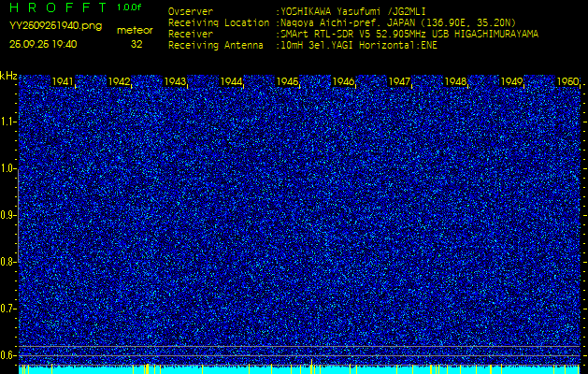Click the 1941 time marker
Image resolution: width=588 pixels, height=374 pixels.
coord(64,82)
